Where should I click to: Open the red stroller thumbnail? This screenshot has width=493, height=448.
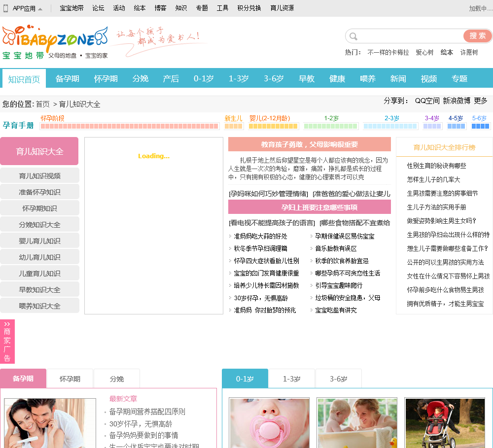click(445, 423)
